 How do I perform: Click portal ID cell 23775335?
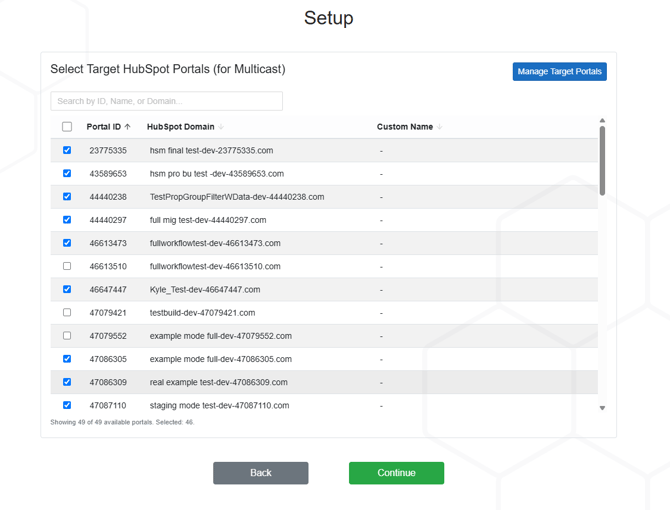[x=108, y=150]
